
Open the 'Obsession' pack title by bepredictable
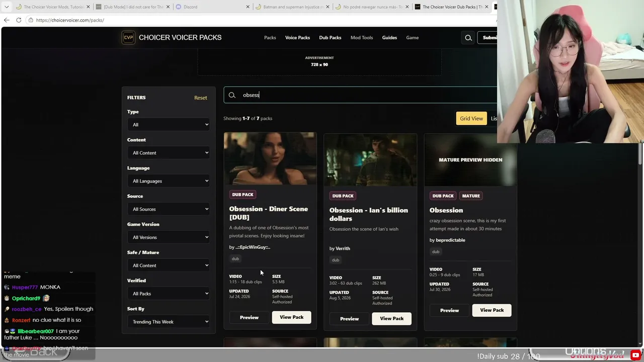[446, 210]
